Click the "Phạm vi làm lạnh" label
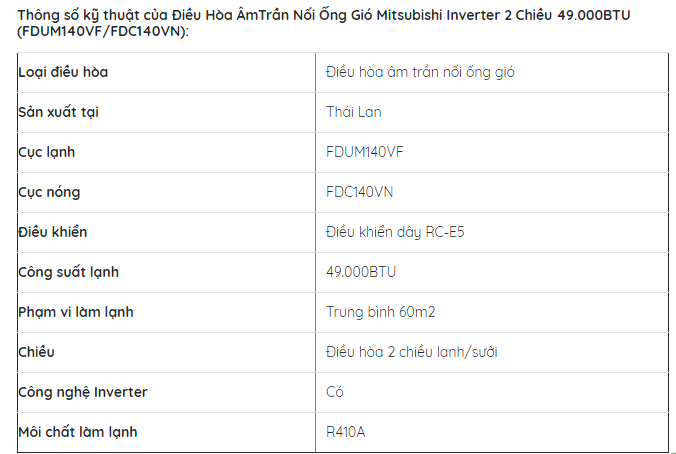Image resolution: width=676 pixels, height=454 pixels. pyautogui.click(x=76, y=312)
